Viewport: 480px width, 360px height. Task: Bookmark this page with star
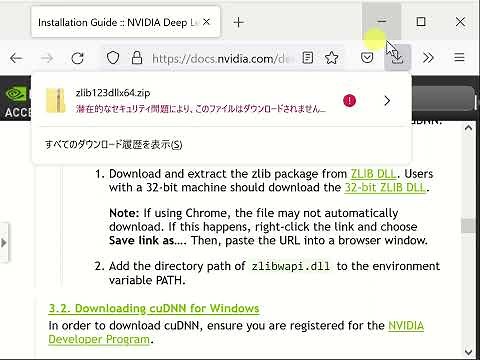tap(332, 58)
